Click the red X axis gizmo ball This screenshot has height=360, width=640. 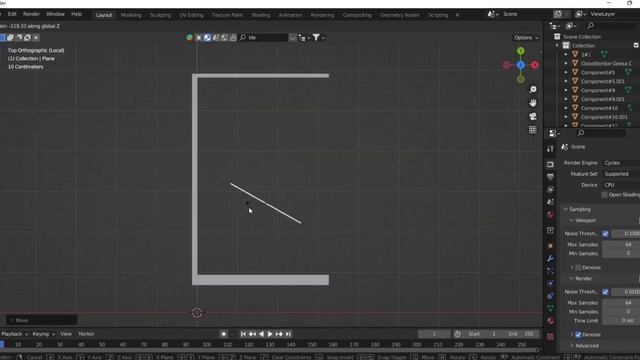tap(534, 65)
